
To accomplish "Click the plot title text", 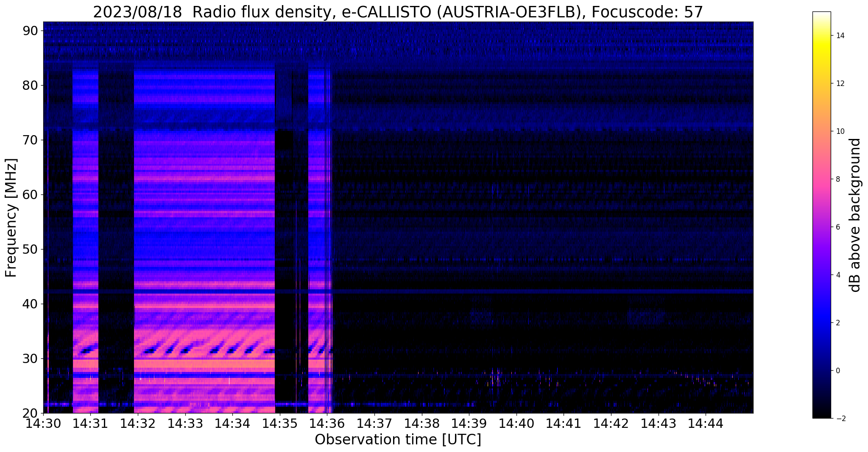I will point(398,12).
